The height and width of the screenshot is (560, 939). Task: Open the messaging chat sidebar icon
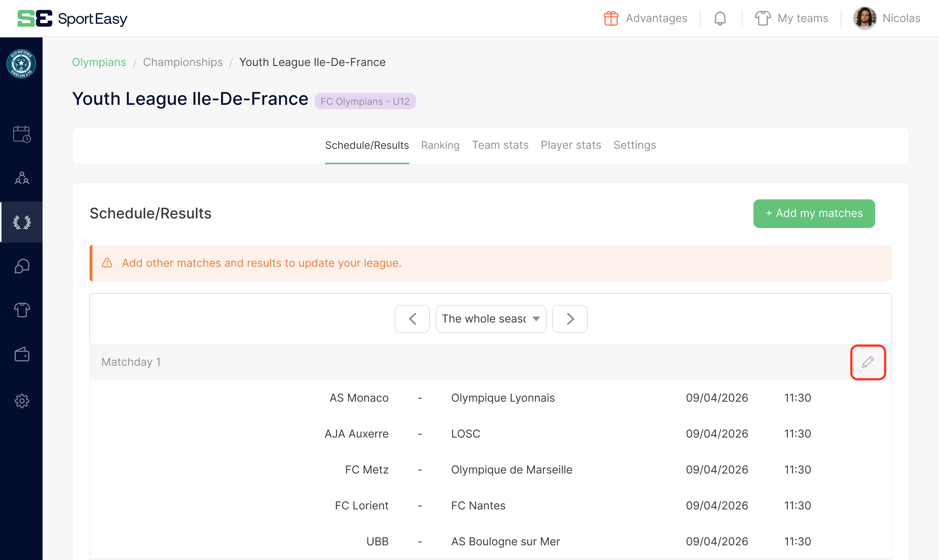coord(22,266)
